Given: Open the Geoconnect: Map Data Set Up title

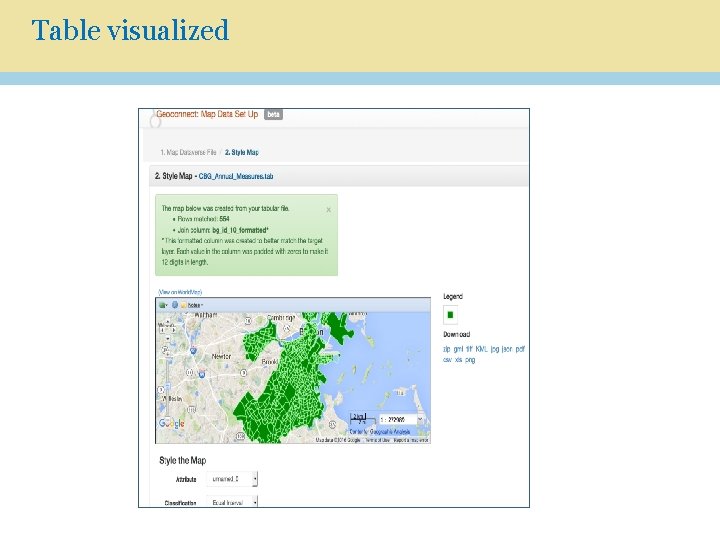Looking at the screenshot, I should [207, 114].
